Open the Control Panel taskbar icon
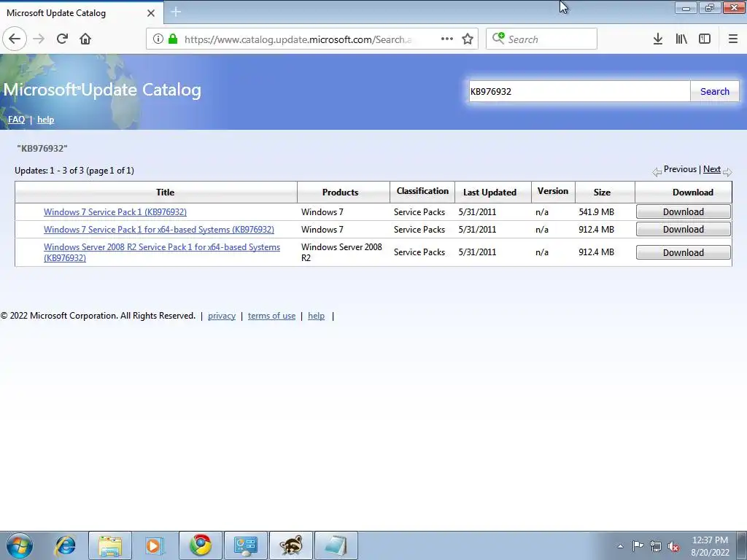The width and height of the screenshot is (747, 560). (245, 545)
